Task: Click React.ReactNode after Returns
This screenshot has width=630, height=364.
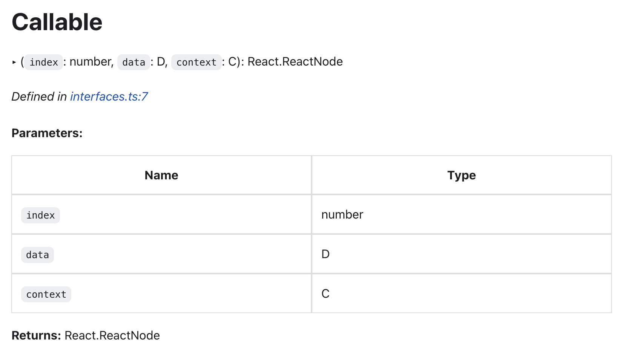Action: click(112, 335)
